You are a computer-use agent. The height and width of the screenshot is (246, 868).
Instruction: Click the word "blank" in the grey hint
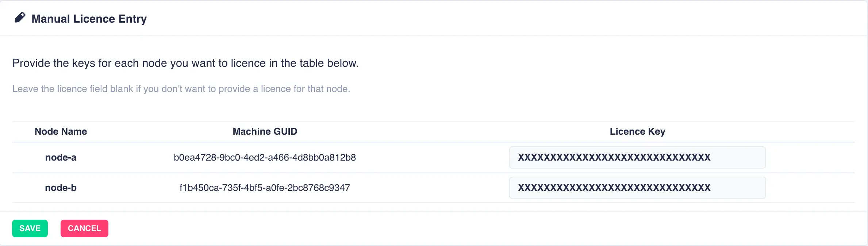122,89
